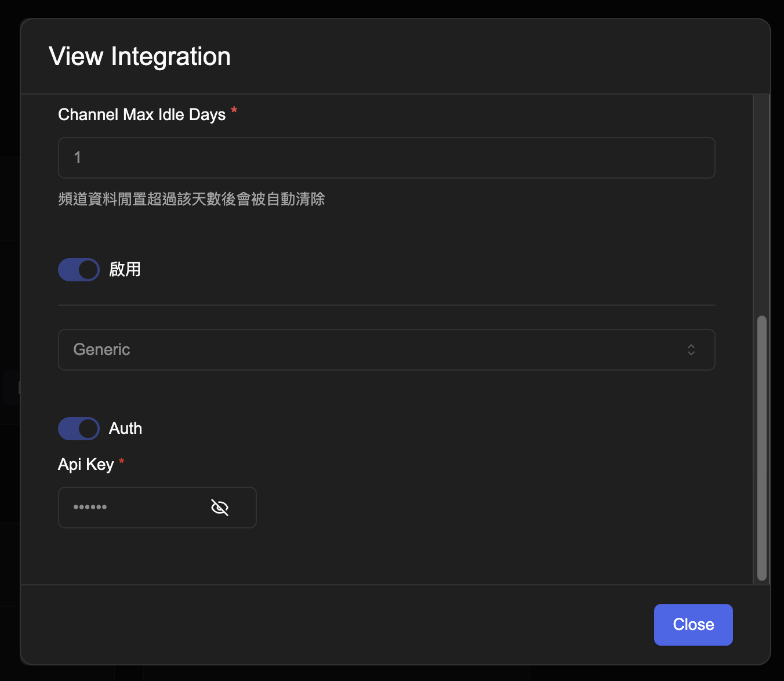Click the 啟用 label text
This screenshot has height=681, width=784.
(x=125, y=270)
